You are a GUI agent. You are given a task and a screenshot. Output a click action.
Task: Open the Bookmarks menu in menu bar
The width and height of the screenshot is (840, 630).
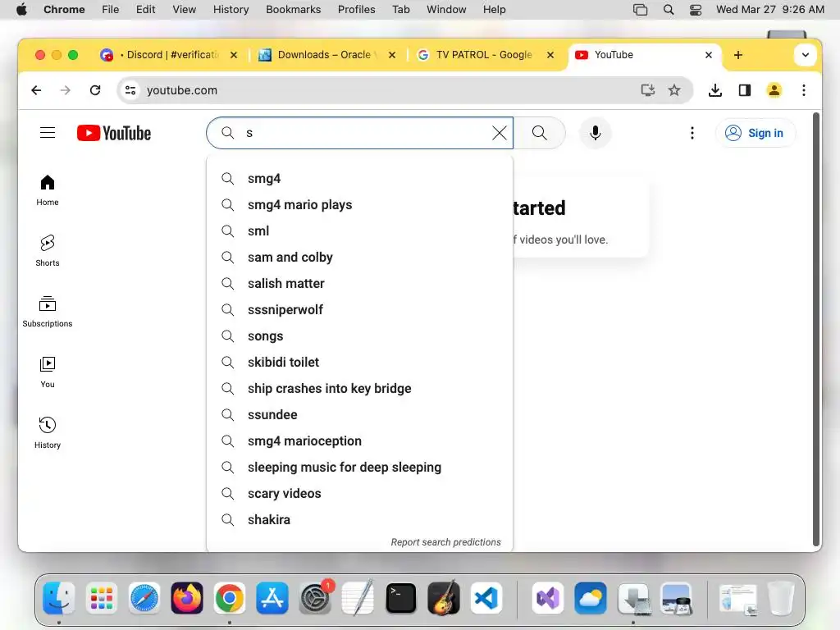click(293, 10)
